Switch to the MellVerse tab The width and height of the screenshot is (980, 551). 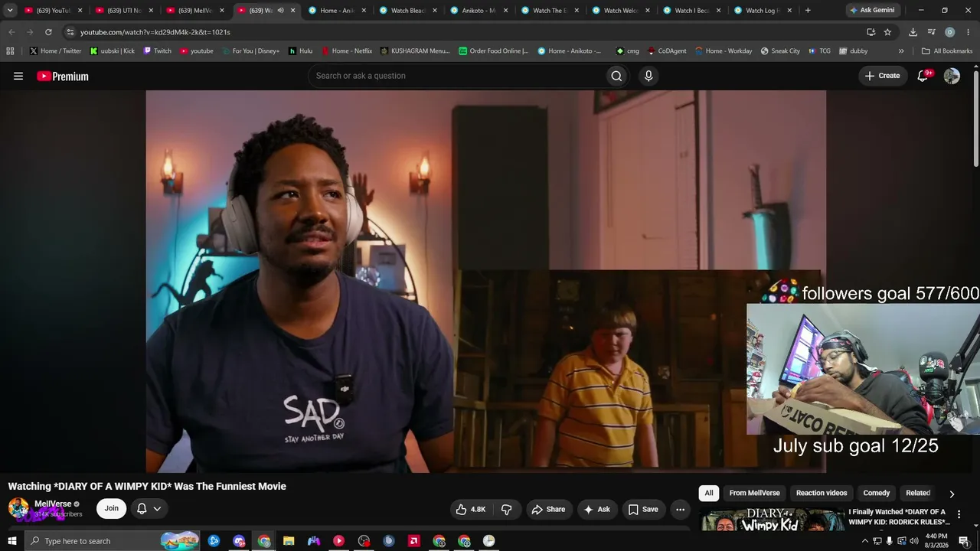point(195,11)
